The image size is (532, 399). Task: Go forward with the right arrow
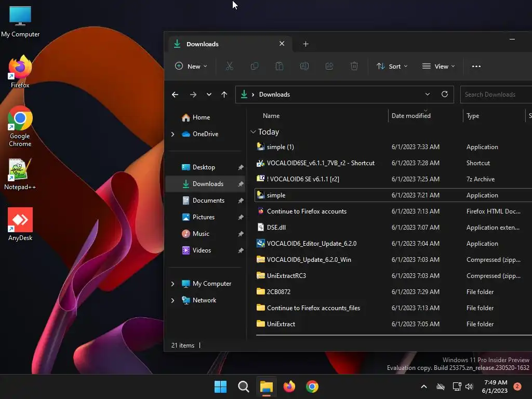click(193, 95)
